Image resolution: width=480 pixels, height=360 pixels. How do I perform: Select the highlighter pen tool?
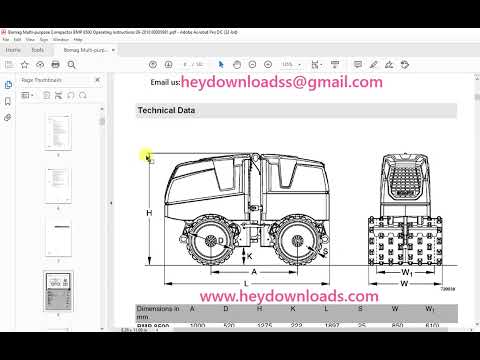click(x=373, y=65)
